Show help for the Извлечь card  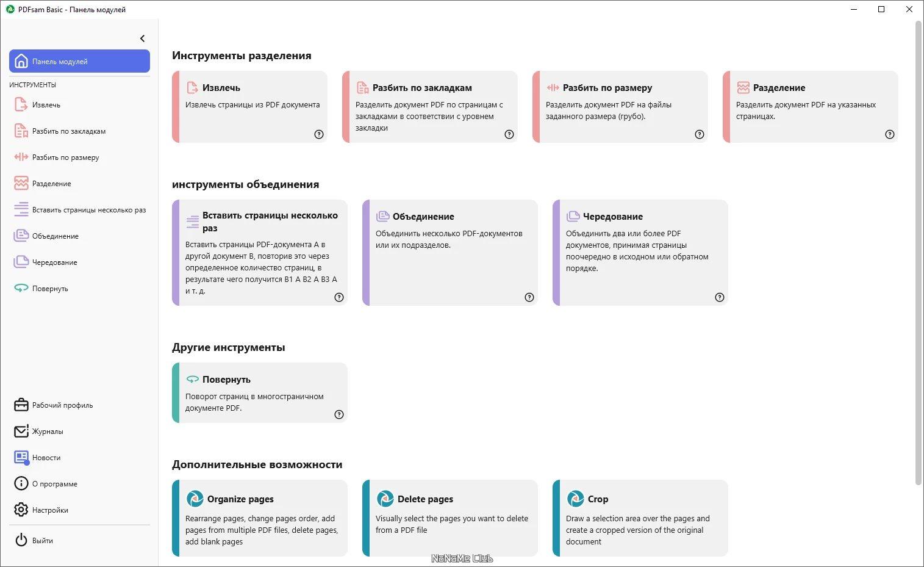[319, 134]
